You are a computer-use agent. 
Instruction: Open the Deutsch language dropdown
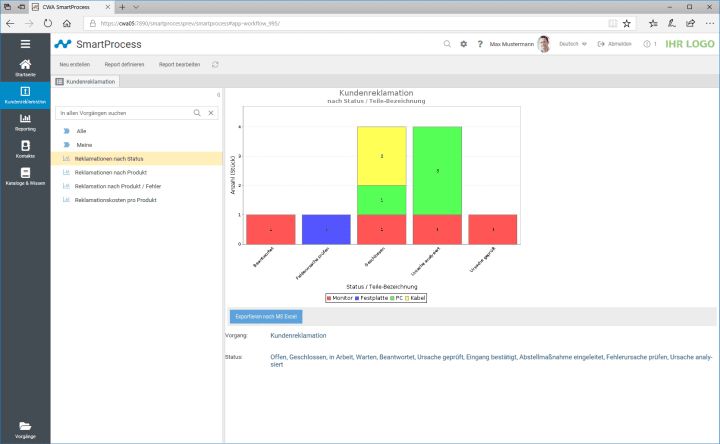[573, 44]
